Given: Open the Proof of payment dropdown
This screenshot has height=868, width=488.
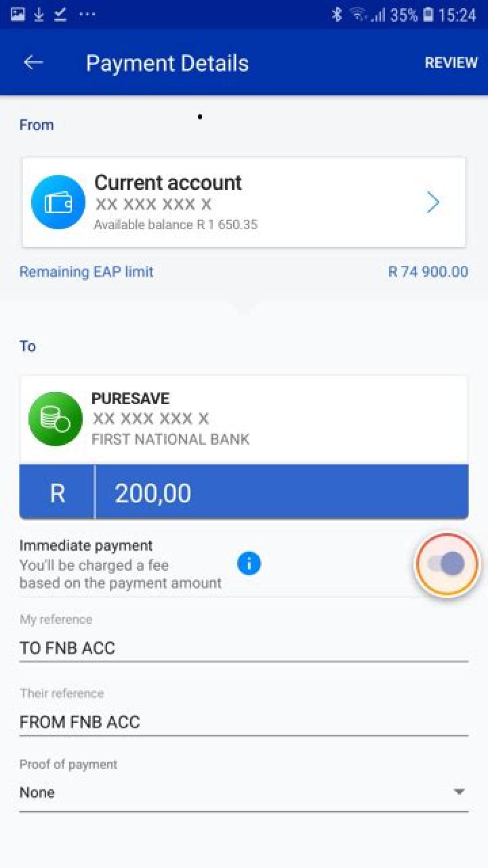Looking at the screenshot, I should point(243,791).
